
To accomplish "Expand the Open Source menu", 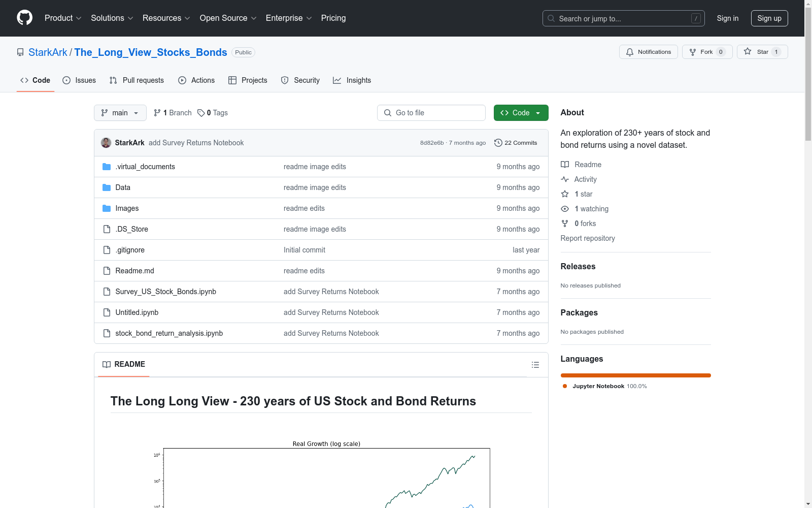I will 228,18.
